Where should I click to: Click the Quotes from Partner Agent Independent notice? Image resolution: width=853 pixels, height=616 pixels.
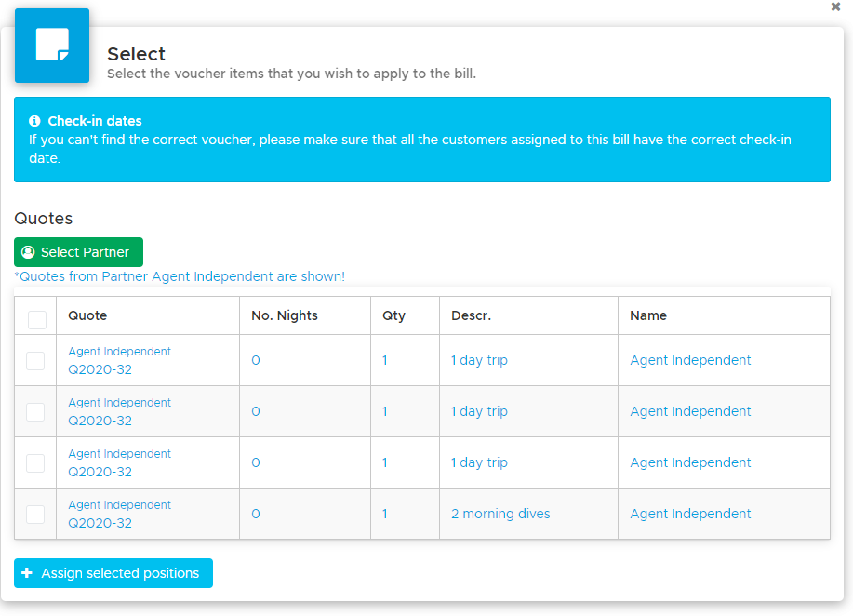click(x=180, y=276)
